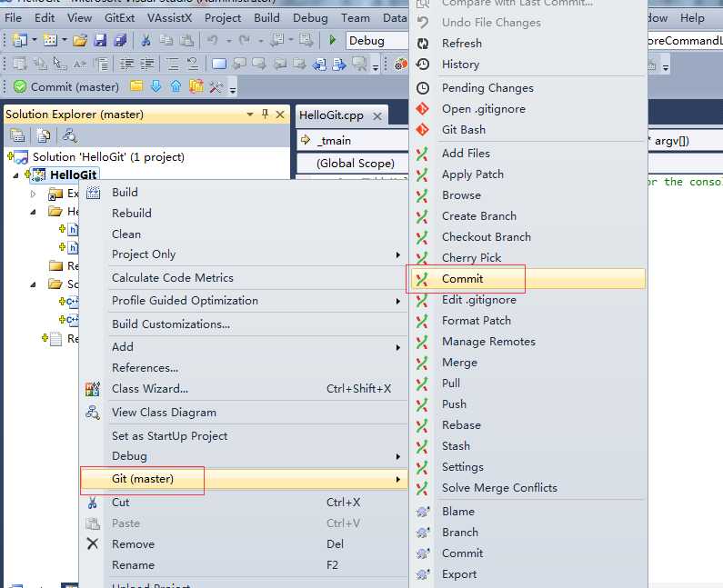Click Refresh in the Git submenu
This screenshot has width=723, height=588.
[528, 44]
